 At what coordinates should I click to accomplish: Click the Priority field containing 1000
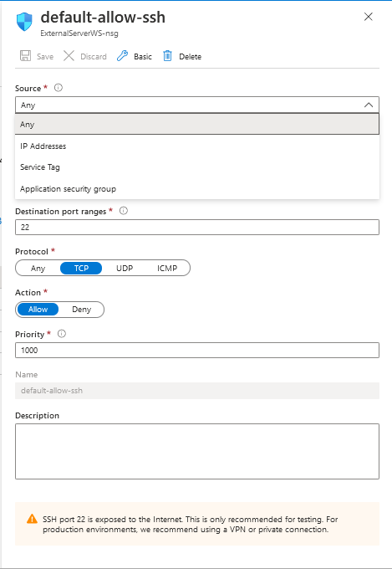(x=197, y=350)
